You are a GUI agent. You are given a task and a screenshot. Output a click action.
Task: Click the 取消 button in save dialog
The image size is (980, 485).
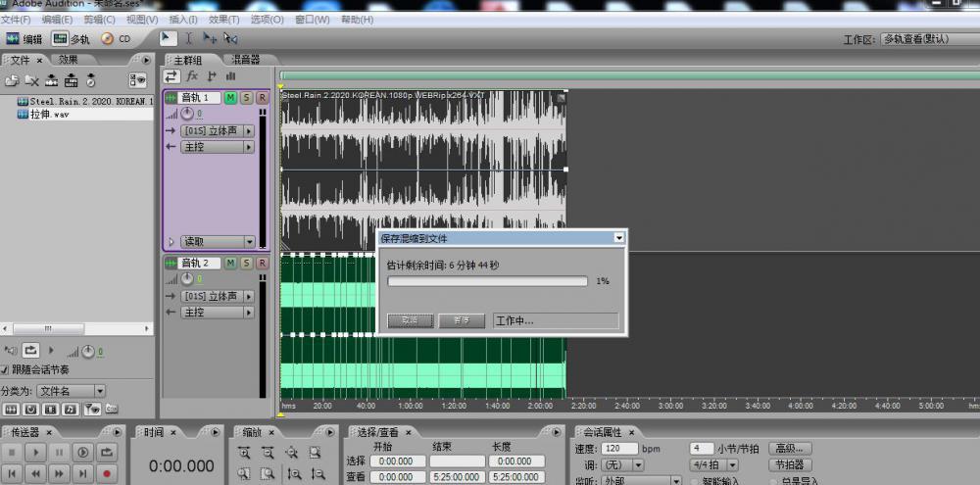coord(410,320)
